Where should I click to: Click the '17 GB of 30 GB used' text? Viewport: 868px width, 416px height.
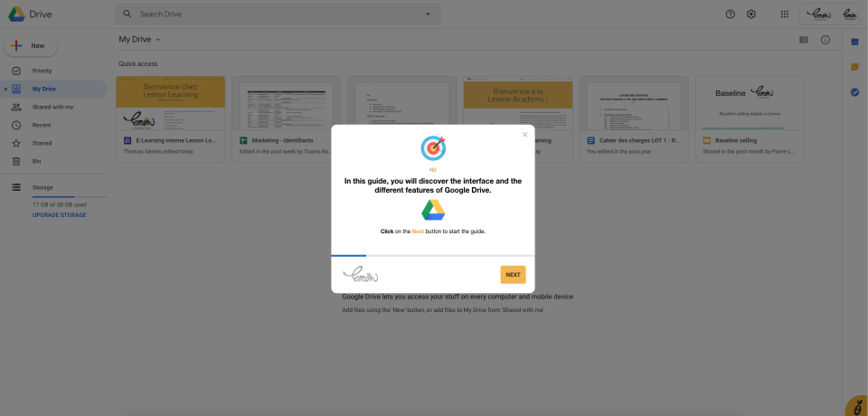click(x=60, y=205)
